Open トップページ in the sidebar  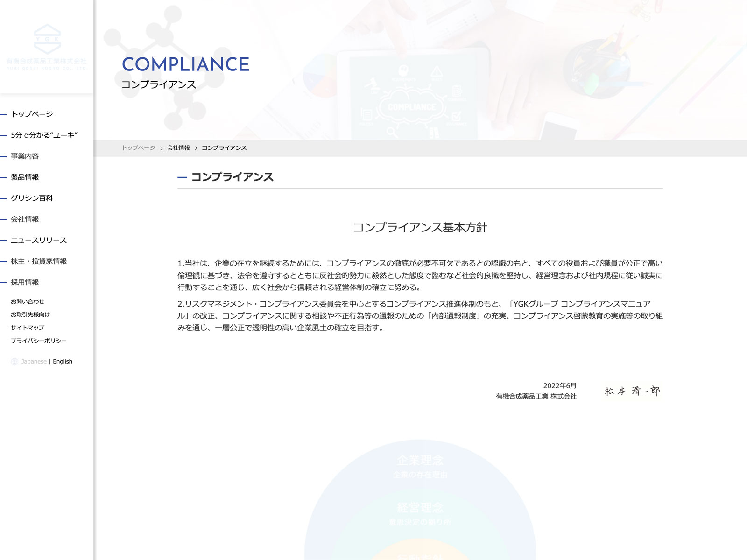(32, 114)
